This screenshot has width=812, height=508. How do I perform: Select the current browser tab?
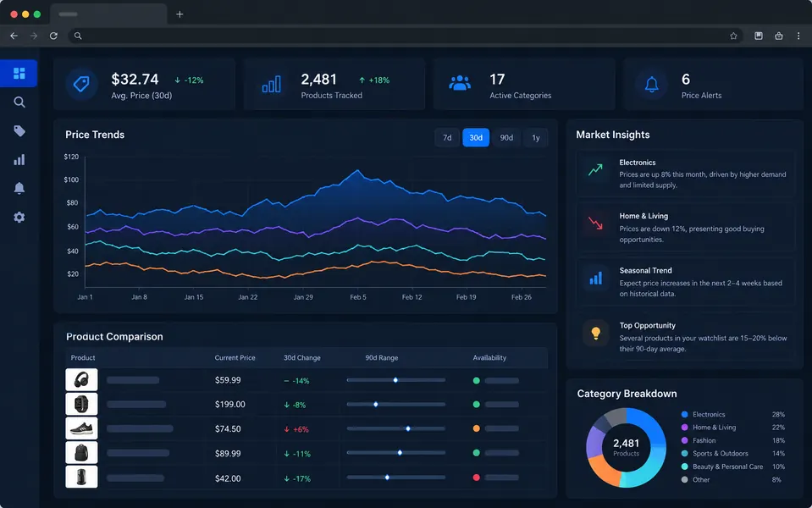tap(108, 14)
